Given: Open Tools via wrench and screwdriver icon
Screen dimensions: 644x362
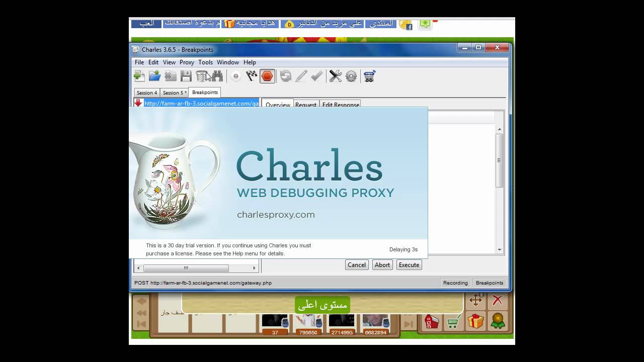Looking at the screenshot, I should [x=336, y=76].
